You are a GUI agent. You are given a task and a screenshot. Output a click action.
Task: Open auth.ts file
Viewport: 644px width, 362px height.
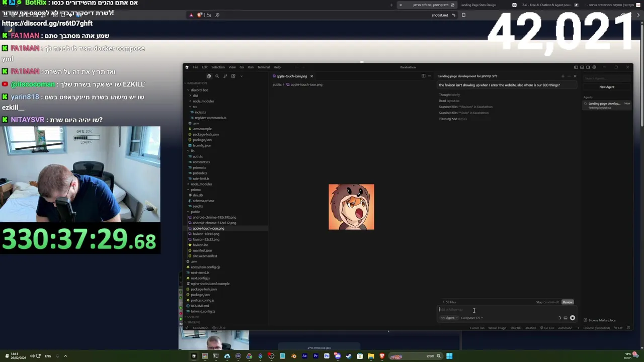[198, 156]
